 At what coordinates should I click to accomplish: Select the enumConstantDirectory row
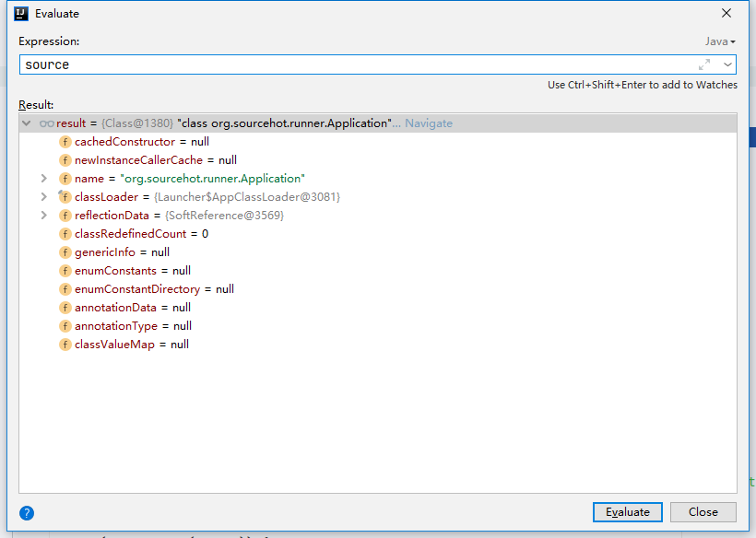point(378,289)
